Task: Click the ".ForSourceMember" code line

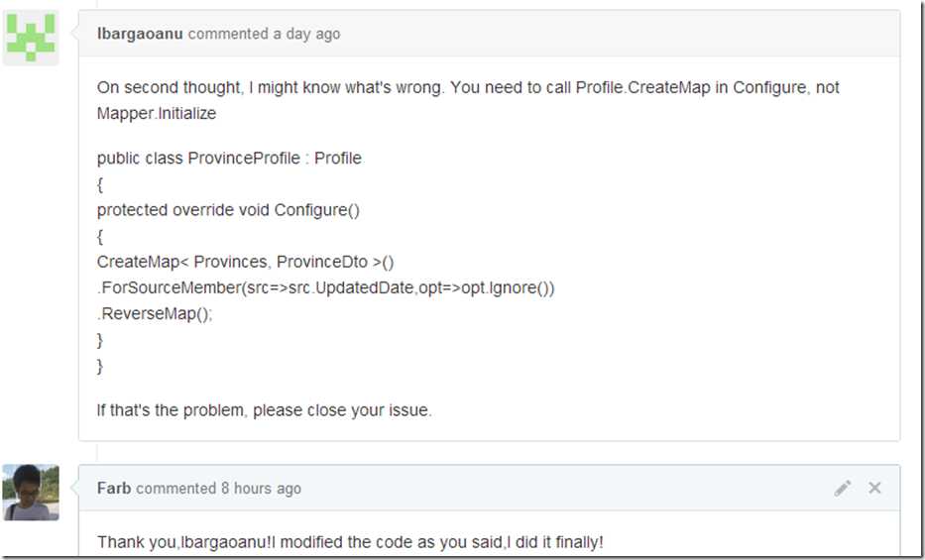Action: (x=325, y=287)
